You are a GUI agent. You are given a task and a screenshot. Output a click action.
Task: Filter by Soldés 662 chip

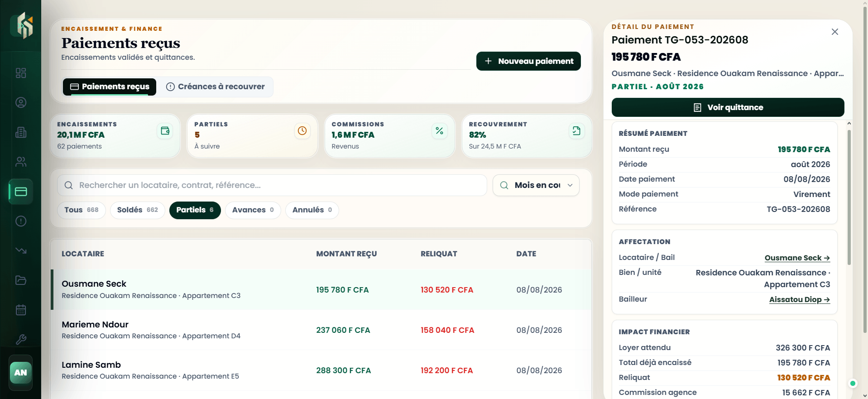click(138, 210)
